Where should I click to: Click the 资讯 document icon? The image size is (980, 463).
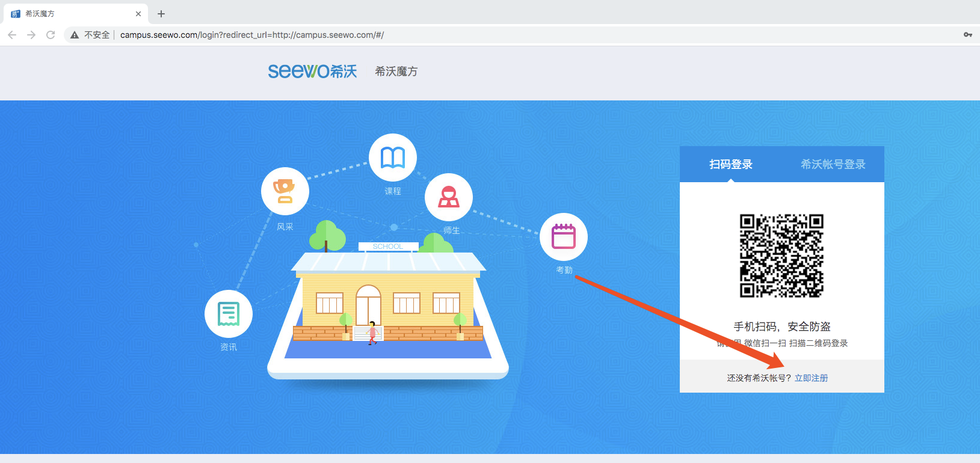click(229, 314)
